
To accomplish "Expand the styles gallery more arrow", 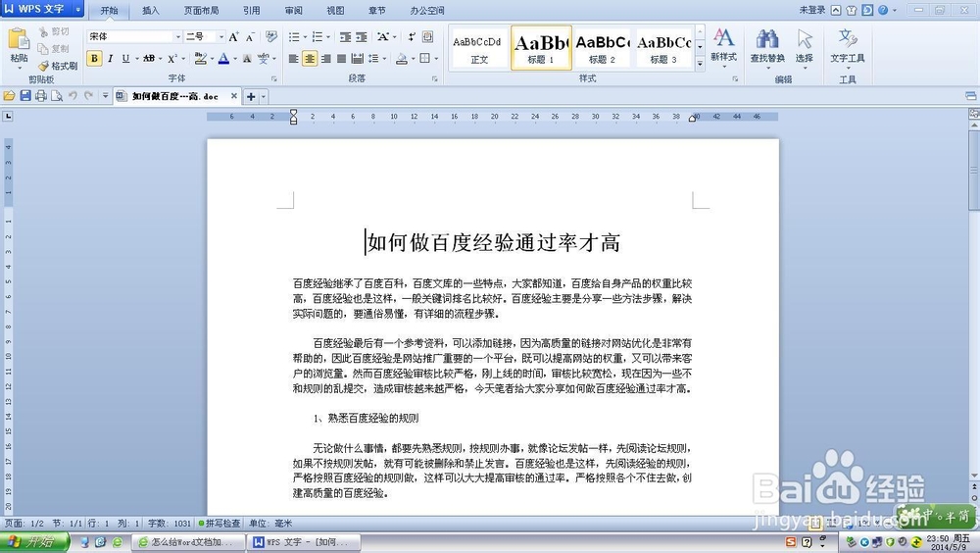I will pos(700,63).
